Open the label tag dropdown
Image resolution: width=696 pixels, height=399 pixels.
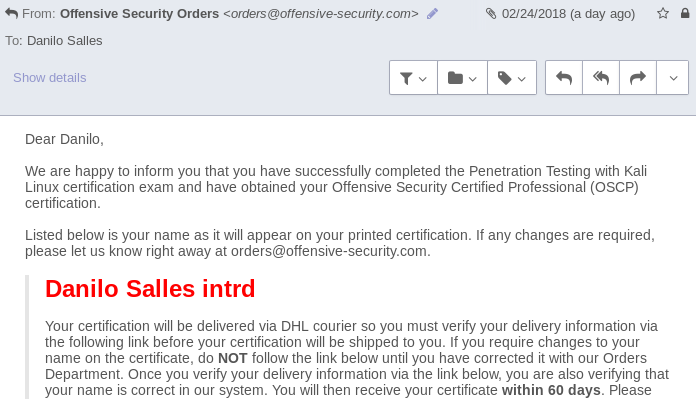click(x=512, y=78)
